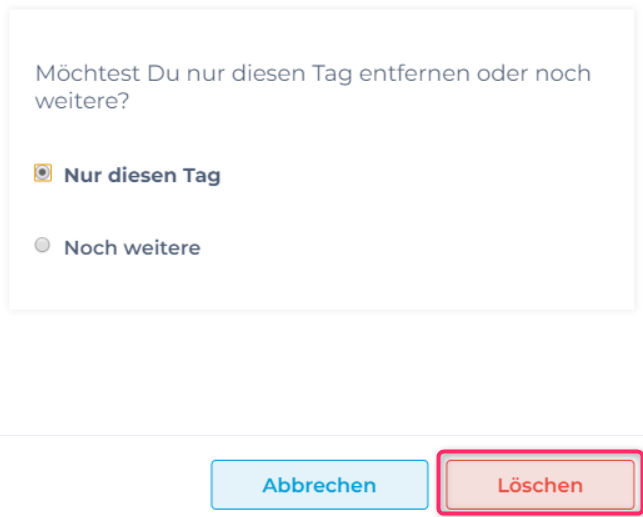Click the red Löschen button

coord(539,485)
